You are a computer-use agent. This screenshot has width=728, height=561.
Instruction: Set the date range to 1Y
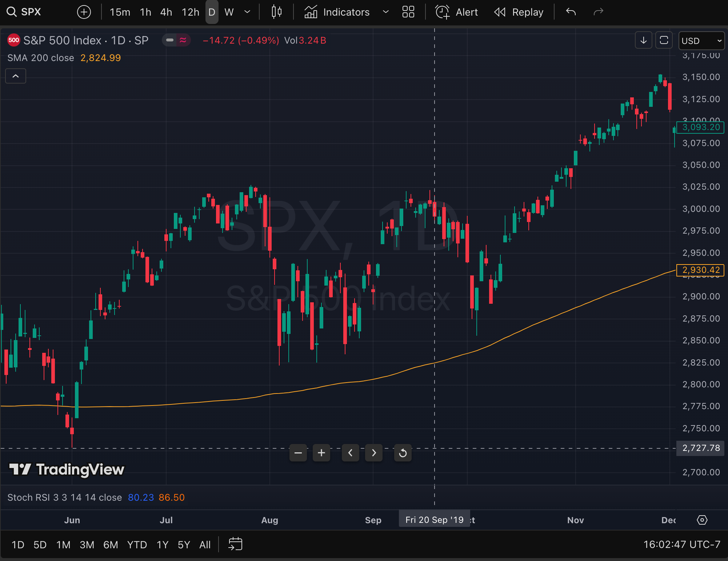point(163,545)
